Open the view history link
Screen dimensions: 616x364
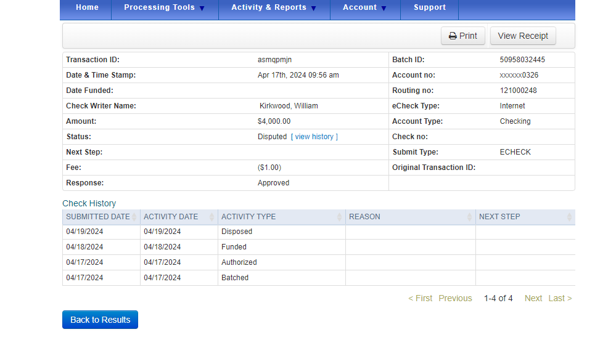314,137
